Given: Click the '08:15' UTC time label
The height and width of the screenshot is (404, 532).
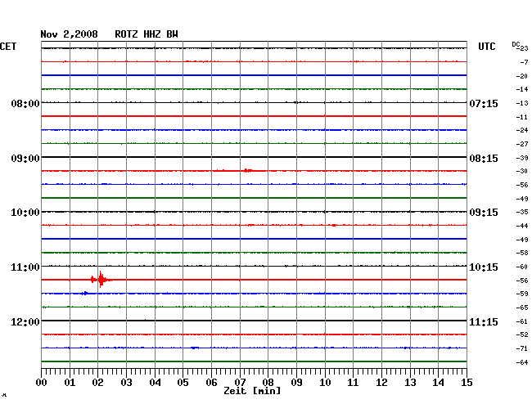Looking at the screenshot, I should pos(484,159).
